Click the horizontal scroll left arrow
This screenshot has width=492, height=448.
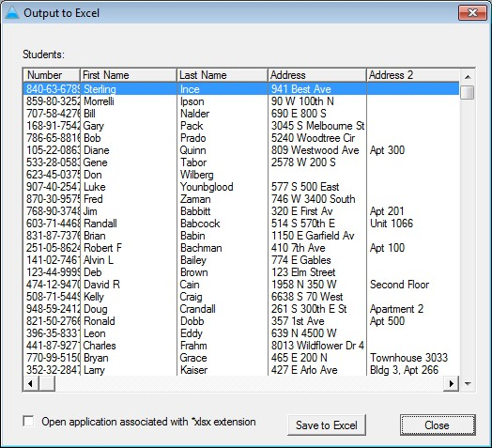pyautogui.click(x=31, y=383)
